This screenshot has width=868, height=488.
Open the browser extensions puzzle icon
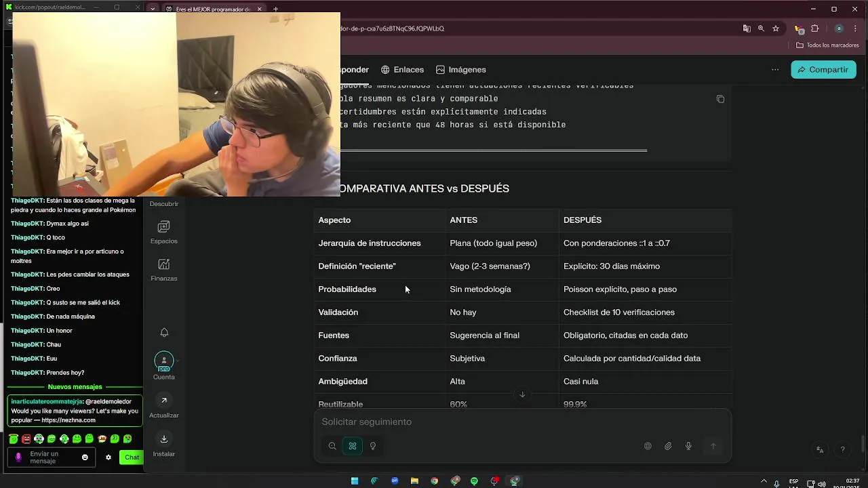pyautogui.click(x=815, y=28)
